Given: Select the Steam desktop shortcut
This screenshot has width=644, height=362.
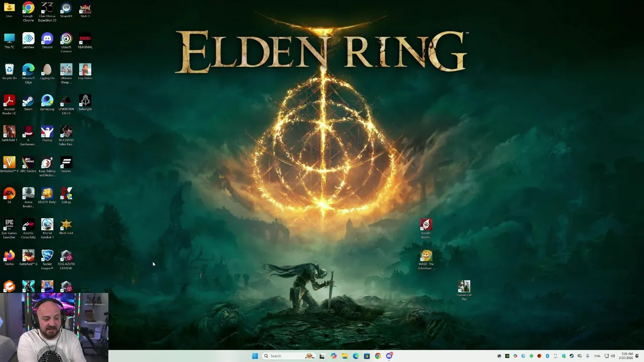Looking at the screenshot, I should [28, 103].
